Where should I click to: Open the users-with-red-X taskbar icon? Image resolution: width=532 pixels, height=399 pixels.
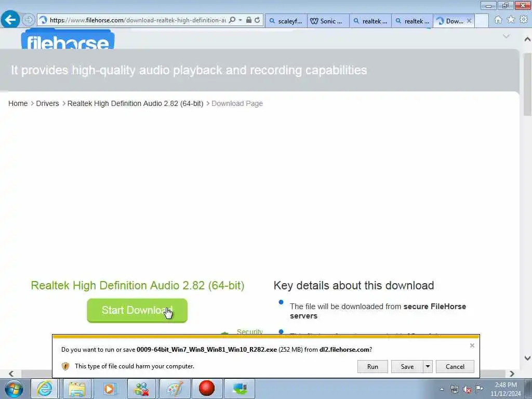click(x=141, y=389)
